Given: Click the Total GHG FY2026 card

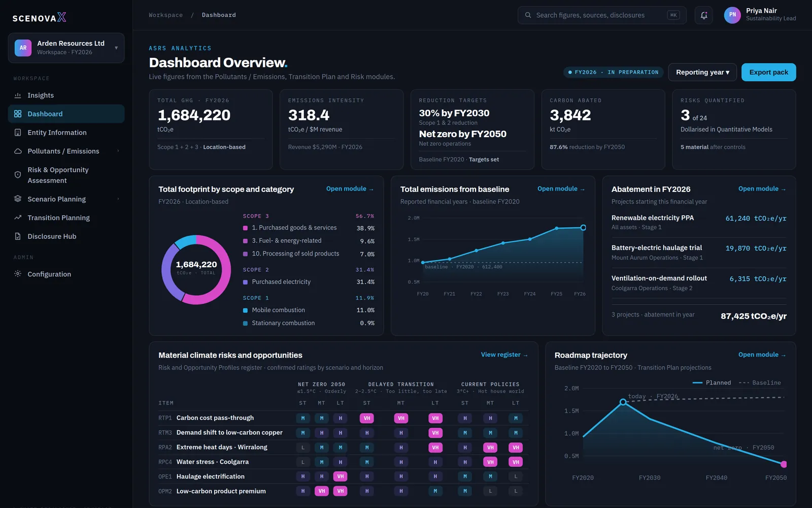Looking at the screenshot, I should pyautogui.click(x=211, y=130).
